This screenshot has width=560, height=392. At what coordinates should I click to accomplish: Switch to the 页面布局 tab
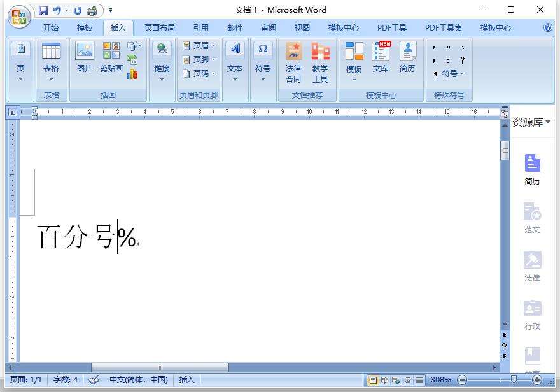[x=160, y=28]
